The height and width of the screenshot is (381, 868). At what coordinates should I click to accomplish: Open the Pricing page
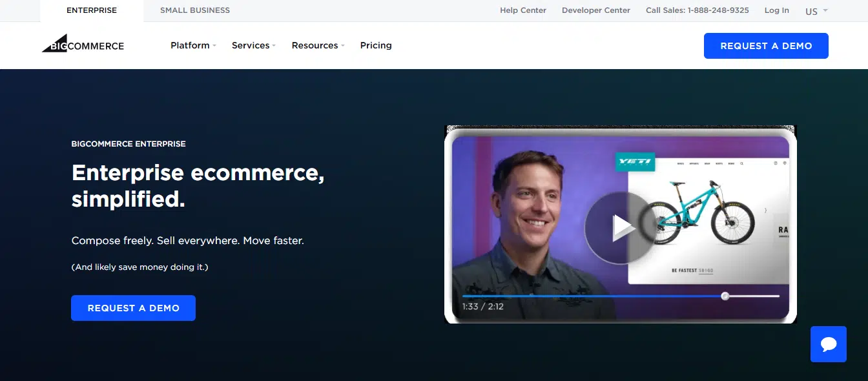(376, 45)
